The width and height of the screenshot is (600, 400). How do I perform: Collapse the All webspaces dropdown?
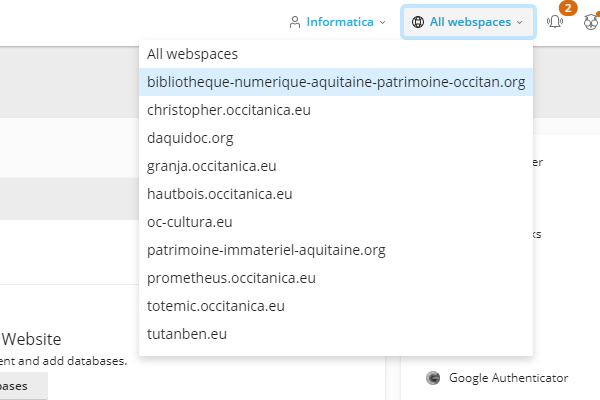pyautogui.click(x=468, y=22)
